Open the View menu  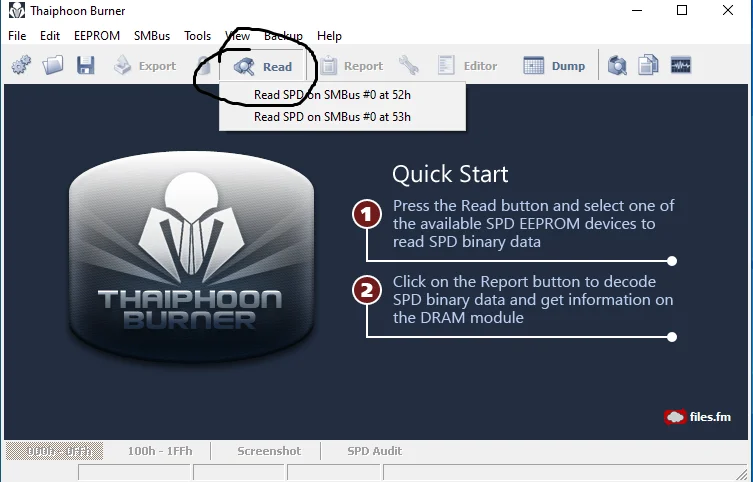click(238, 36)
